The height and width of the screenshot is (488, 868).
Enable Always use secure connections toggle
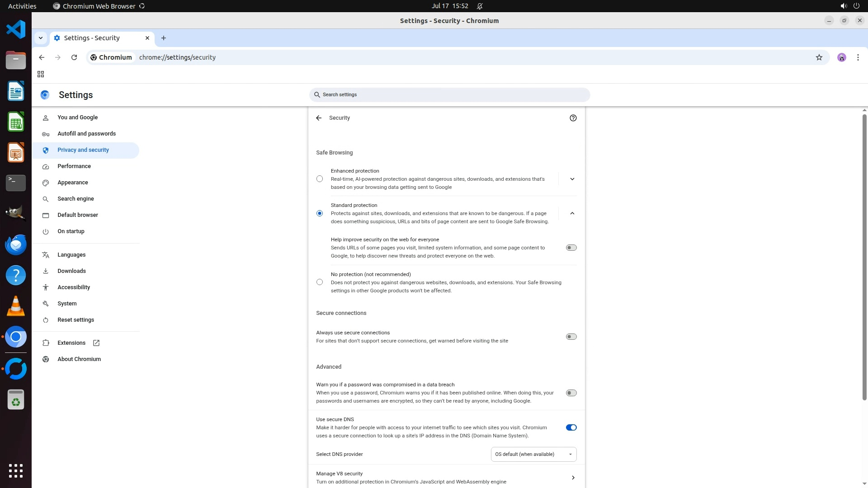pyautogui.click(x=571, y=337)
